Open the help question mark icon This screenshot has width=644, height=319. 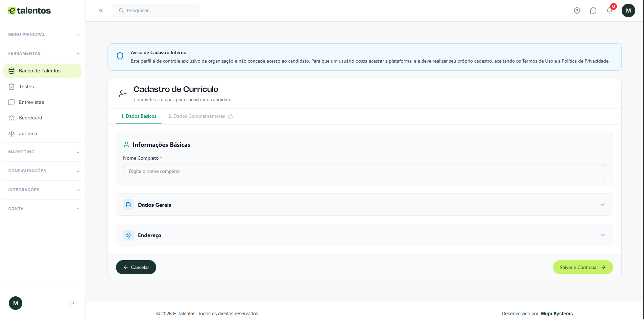(x=577, y=10)
